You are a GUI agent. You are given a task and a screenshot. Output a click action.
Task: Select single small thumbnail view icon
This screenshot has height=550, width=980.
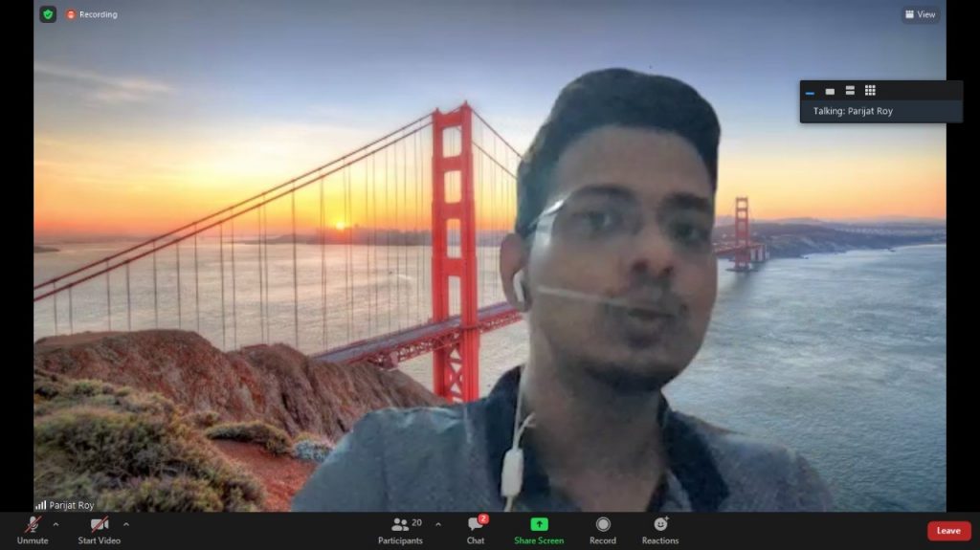pyautogui.click(x=830, y=91)
